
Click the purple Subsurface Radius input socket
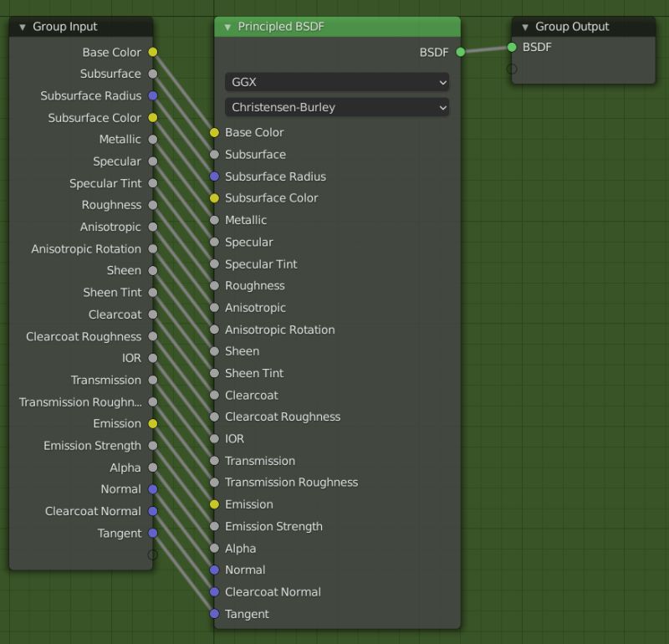[215, 176]
